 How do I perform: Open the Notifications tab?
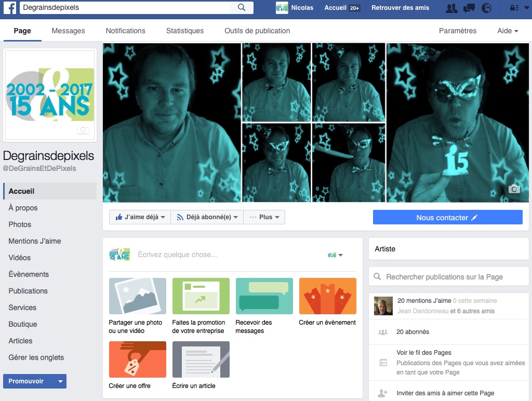[x=126, y=31]
